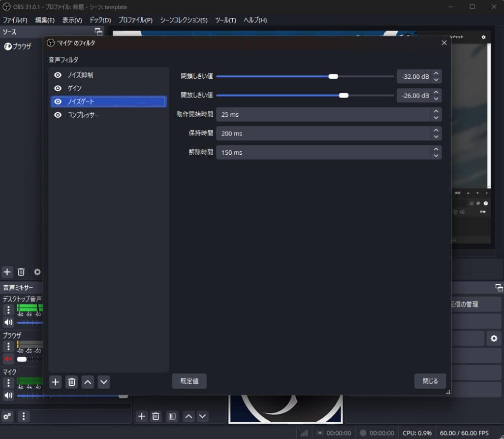This screenshot has width=504, height=439.
Task: Increase 動作開始時間 value with up arrow
Action: 436,111
